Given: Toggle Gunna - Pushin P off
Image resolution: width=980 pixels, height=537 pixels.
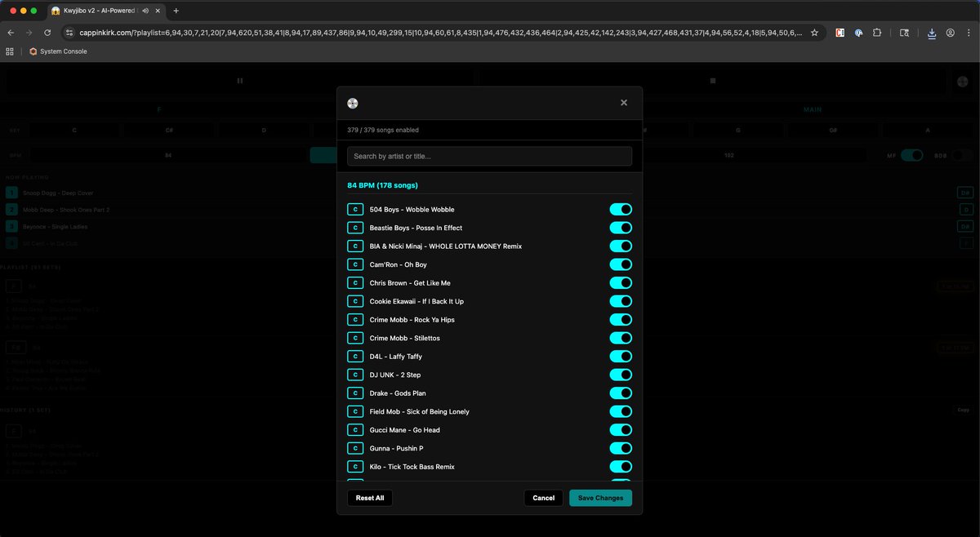Looking at the screenshot, I should pos(621,448).
